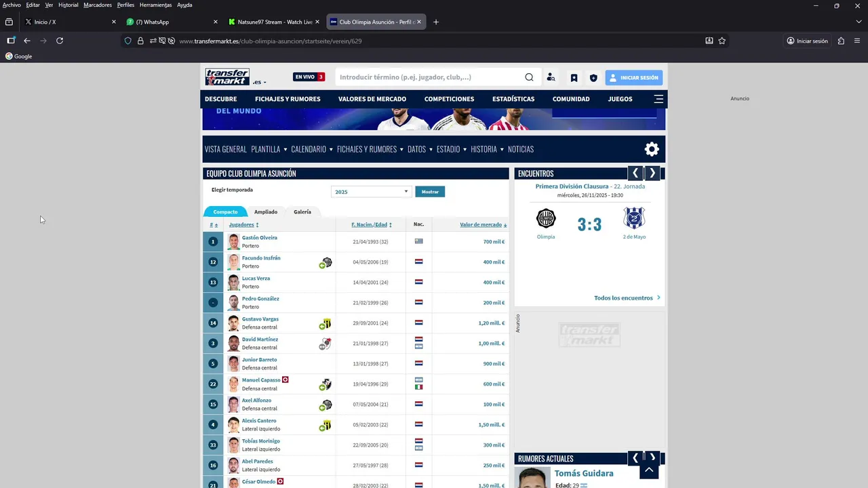Open the .es country domain dropdown
This screenshot has height=488, width=868.
(x=260, y=82)
